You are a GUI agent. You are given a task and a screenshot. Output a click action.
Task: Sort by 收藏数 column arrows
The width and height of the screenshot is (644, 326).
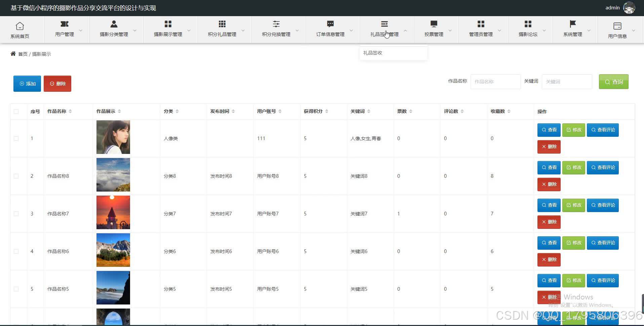[509, 111]
